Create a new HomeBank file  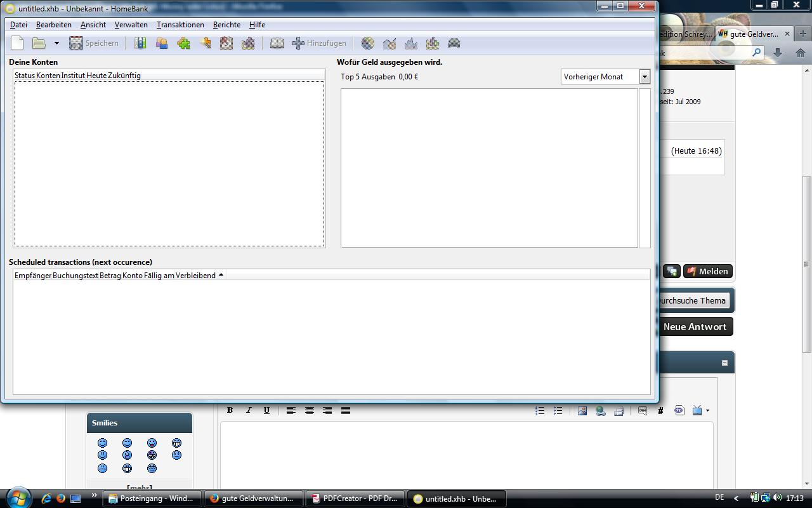(x=18, y=43)
